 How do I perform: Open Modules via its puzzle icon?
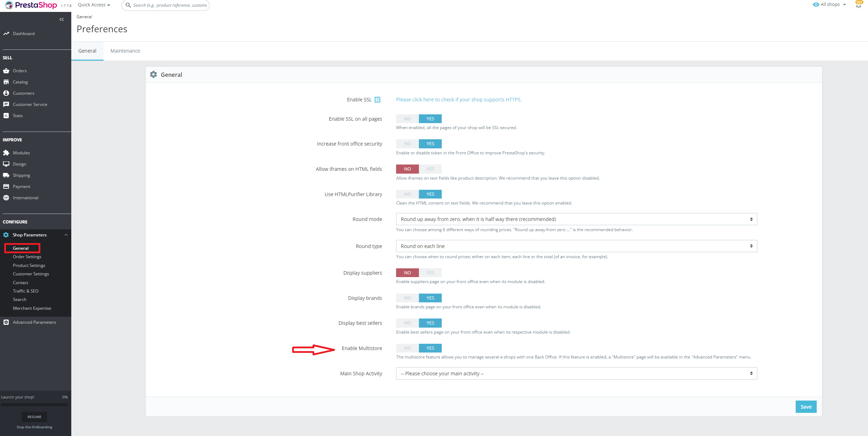click(7, 153)
